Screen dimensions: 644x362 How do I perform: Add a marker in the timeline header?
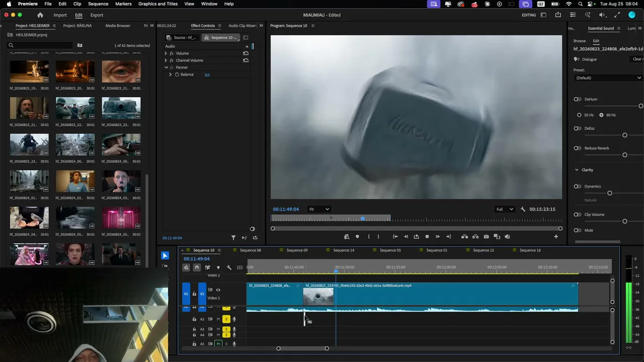(218, 267)
